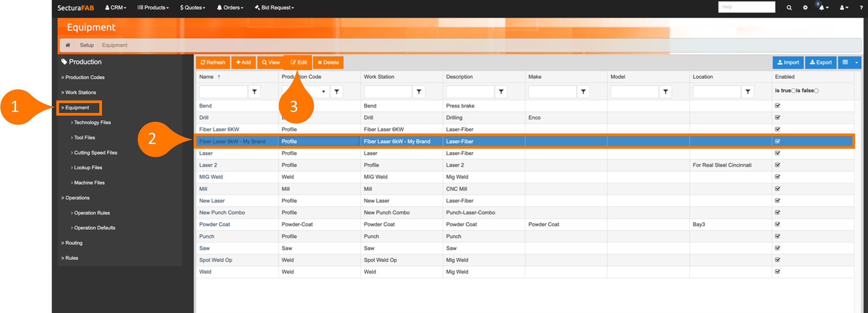Viewport: 868px width, 313px height.
Task: Click the search magnifier icon in top bar
Action: (x=789, y=8)
